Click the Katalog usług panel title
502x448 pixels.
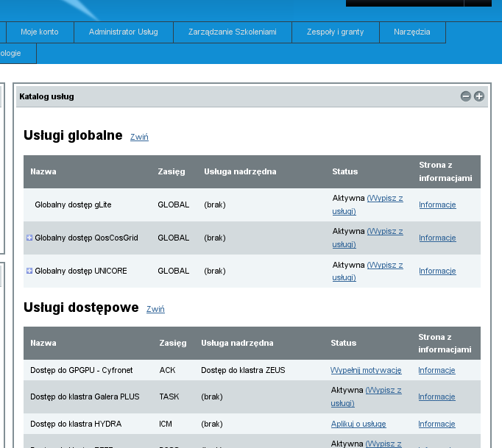[x=47, y=96]
